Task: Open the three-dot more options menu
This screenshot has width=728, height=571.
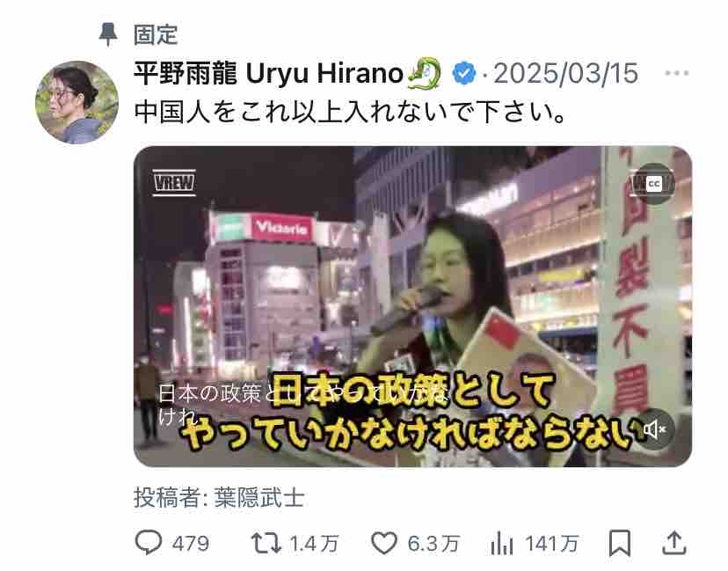Action: pos(676,73)
